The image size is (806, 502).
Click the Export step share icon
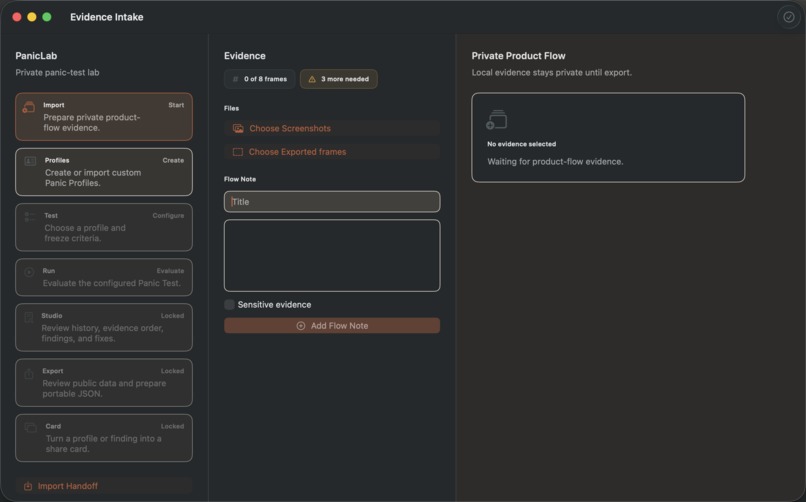[29, 374]
